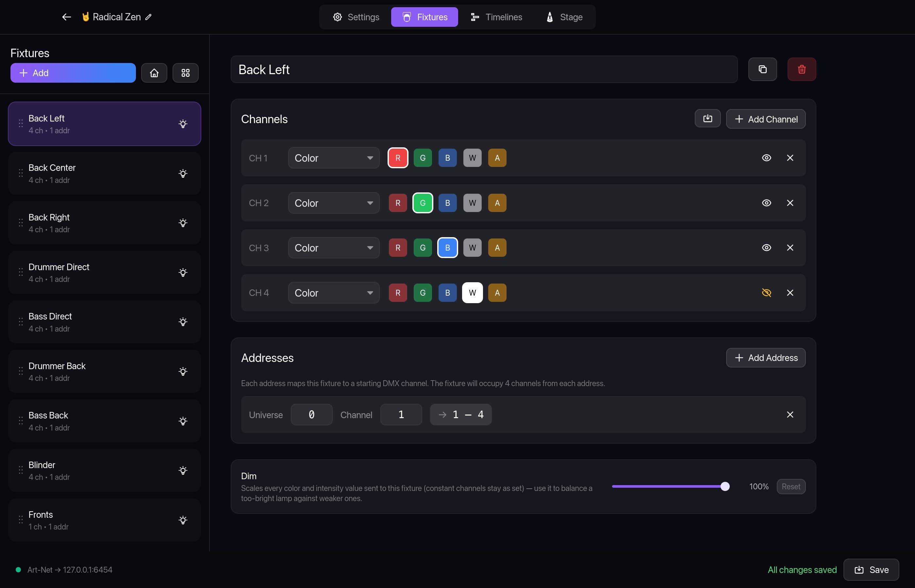Open the CH 3 type dropdown
This screenshot has height=588, width=915.
point(334,248)
